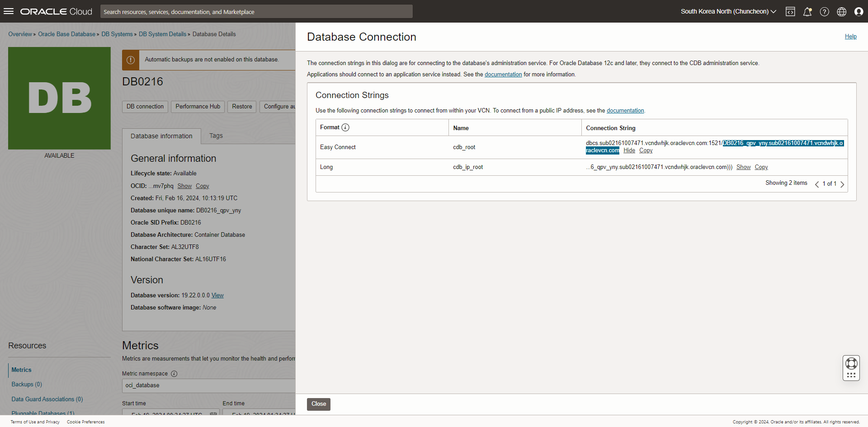Go to previous page of connection strings
868x427 pixels.
817,184
